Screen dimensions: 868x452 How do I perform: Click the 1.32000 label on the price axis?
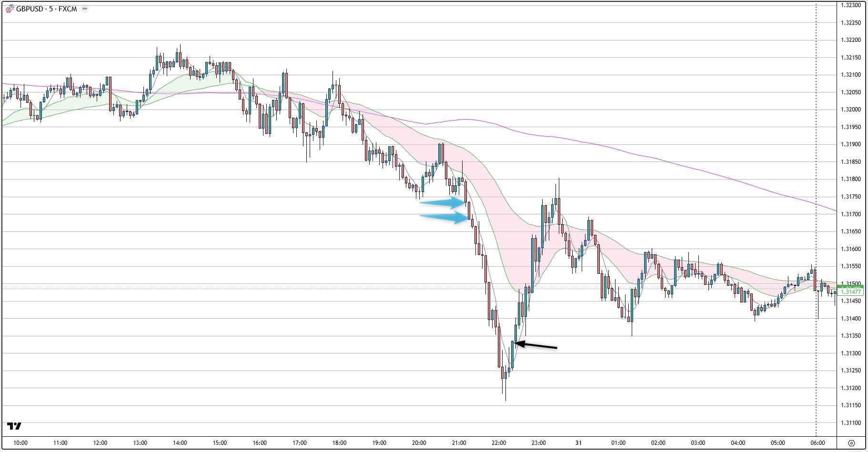[x=851, y=110]
